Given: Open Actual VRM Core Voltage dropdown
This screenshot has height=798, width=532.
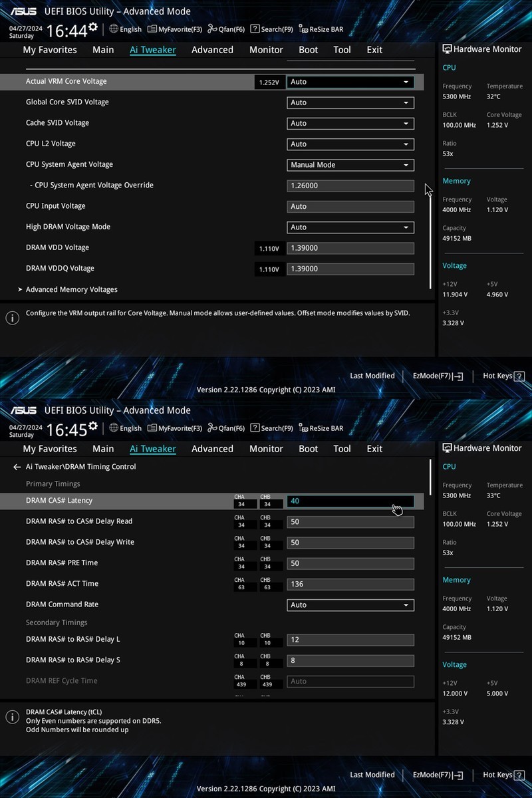Looking at the screenshot, I should tap(350, 82).
